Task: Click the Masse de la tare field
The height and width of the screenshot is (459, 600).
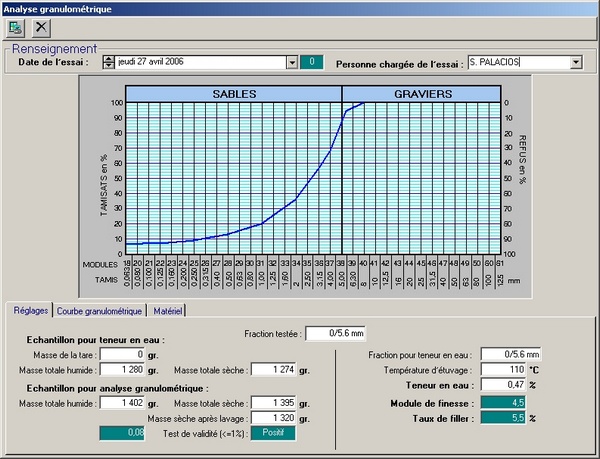Action: pos(120,354)
